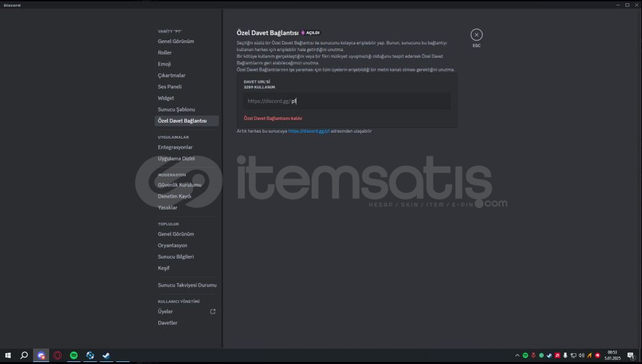Viewport: 642px width, 364px height.
Task: Click the red download arrow tray icon
Action: coord(533,355)
